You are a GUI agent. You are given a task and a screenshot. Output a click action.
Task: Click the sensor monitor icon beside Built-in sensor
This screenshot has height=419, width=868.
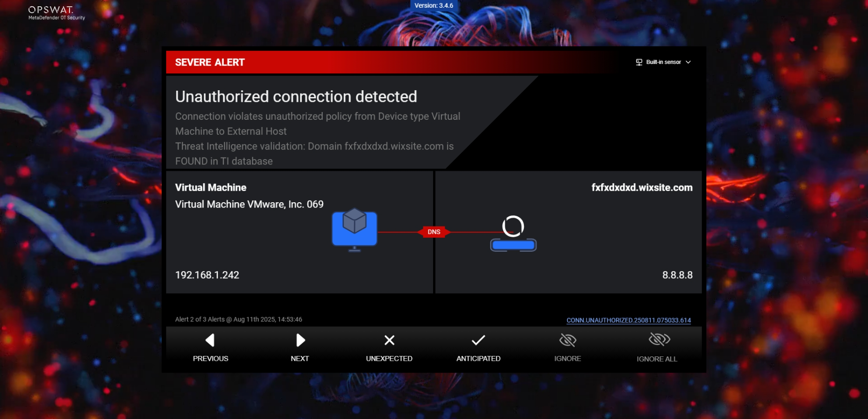[x=639, y=62]
